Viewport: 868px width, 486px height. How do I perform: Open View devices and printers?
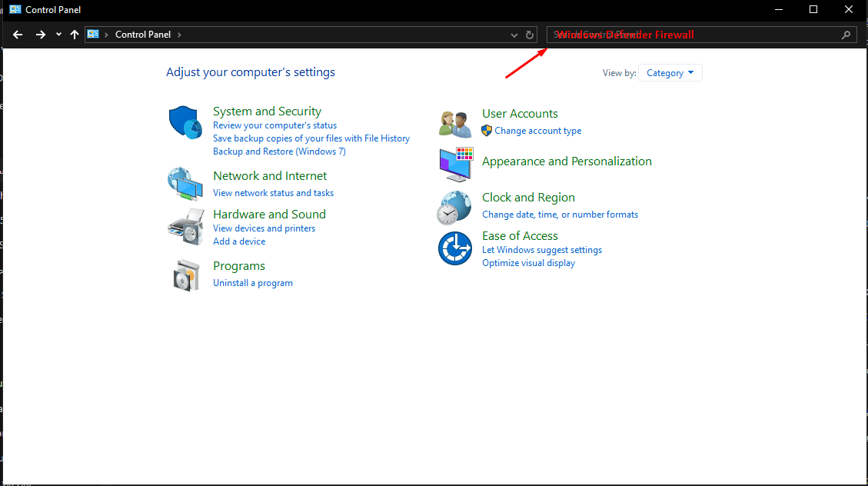pos(264,228)
